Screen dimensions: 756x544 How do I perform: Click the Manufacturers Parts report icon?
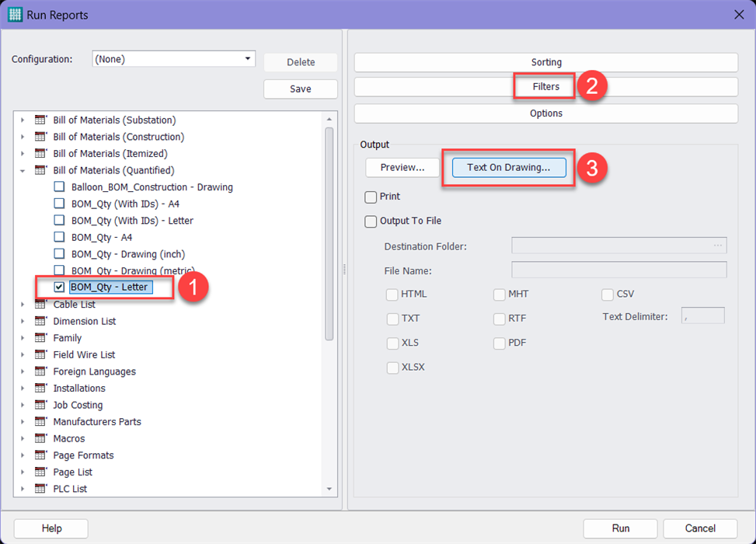40,421
